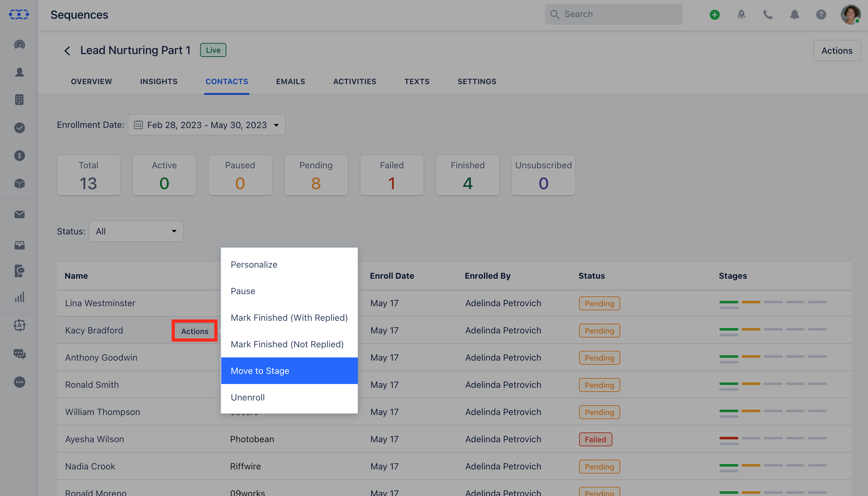Open the Dashboard speedometer icon in sidebar
The height and width of the screenshot is (496, 868).
click(x=19, y=45)
